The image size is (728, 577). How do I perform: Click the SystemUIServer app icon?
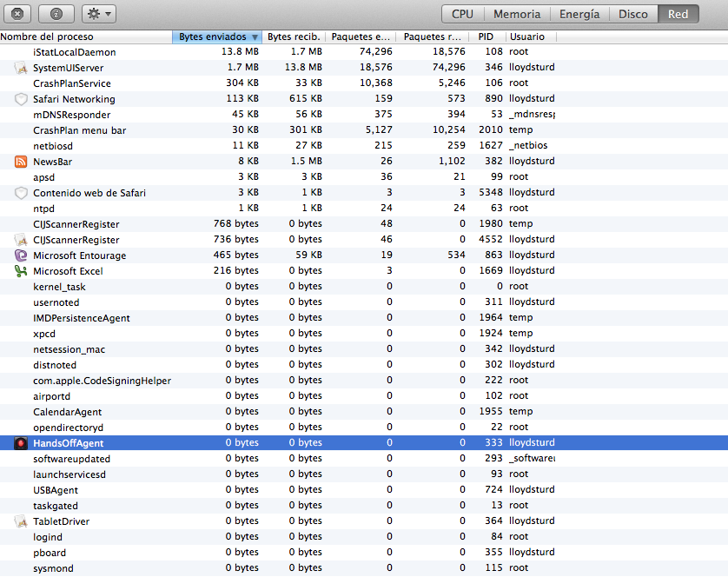pyautogui.click(x=21, y=68)
